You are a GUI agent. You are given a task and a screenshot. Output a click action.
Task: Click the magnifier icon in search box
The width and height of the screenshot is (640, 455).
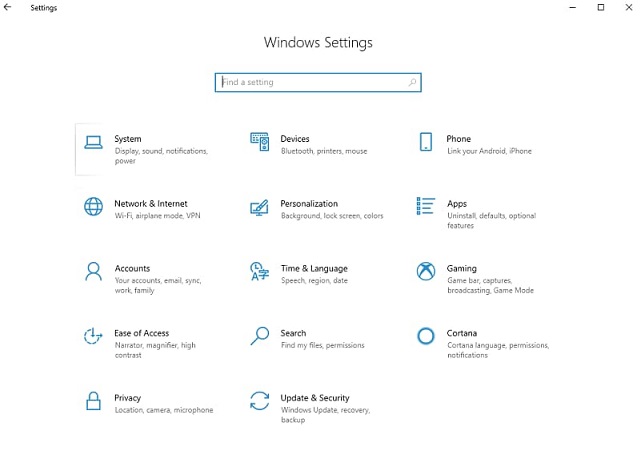[412, 82]
